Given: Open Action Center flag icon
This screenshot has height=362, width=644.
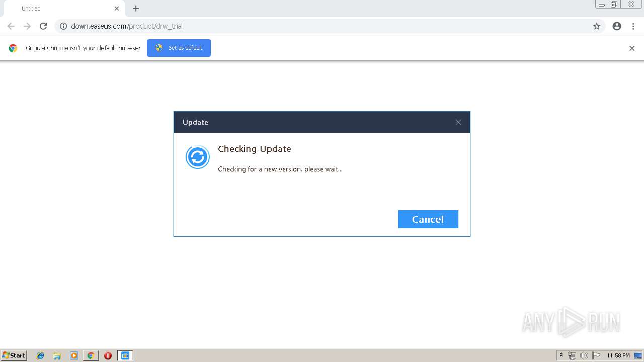Looking at the screenshot, I should click(596, 355).
